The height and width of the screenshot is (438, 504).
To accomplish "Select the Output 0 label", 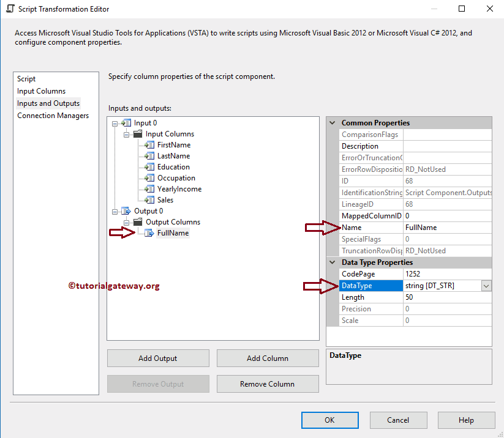I will pyautogui.click(x=148, y=211).
